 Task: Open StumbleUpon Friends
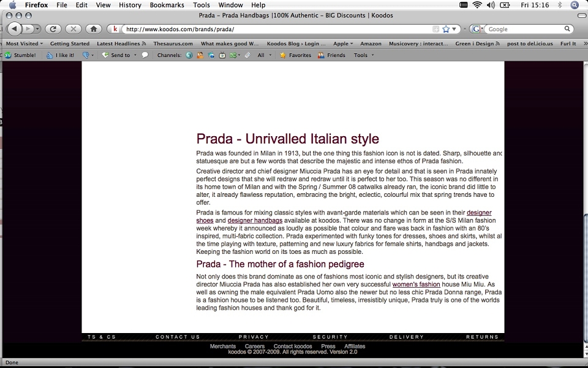point(331,55)
